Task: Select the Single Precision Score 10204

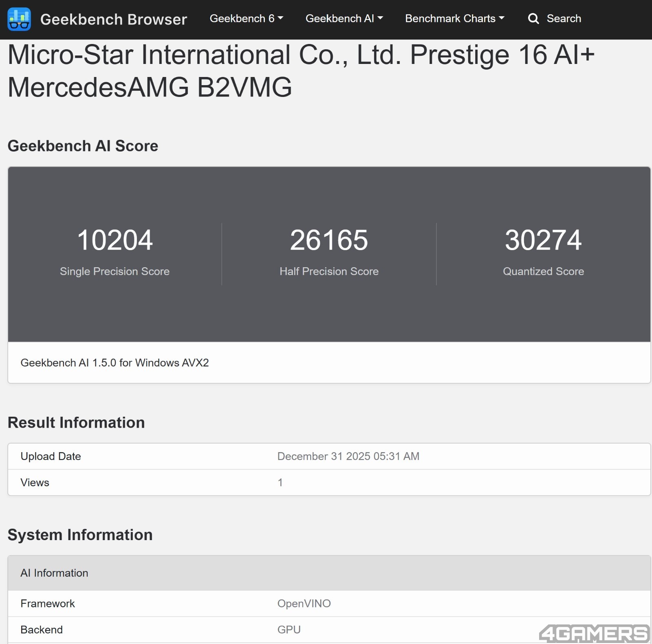Action: tap(115, 240)
